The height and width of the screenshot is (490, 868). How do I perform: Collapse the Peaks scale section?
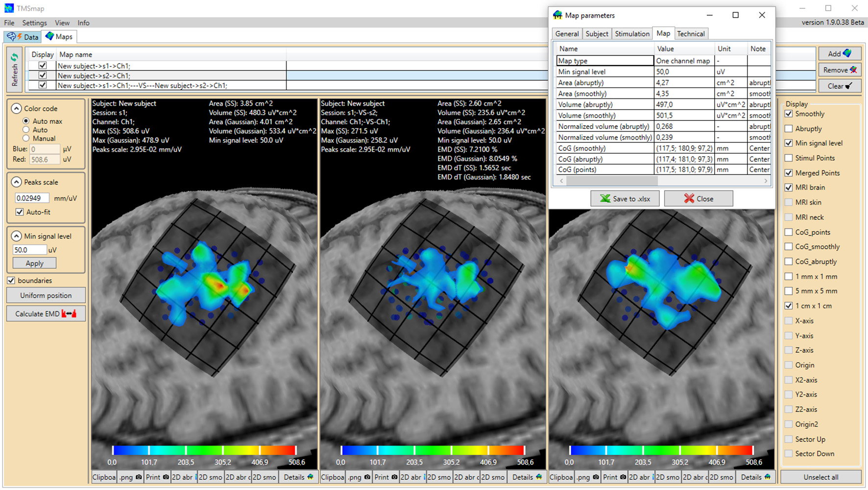(16, 182)
